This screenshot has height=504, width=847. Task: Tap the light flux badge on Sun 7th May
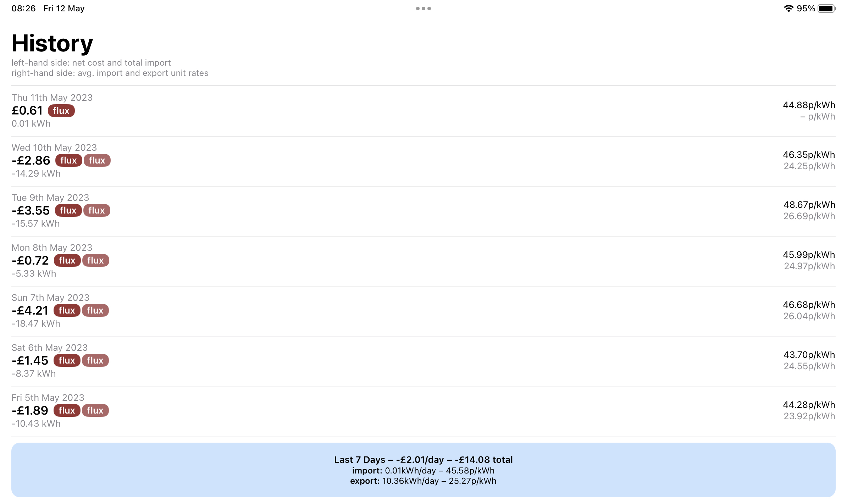95,310
